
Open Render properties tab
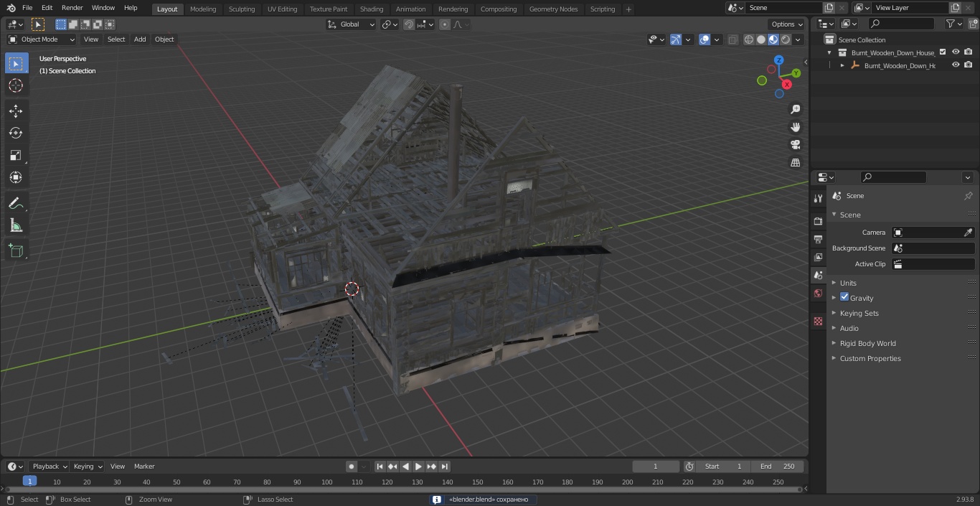point(818,221)
